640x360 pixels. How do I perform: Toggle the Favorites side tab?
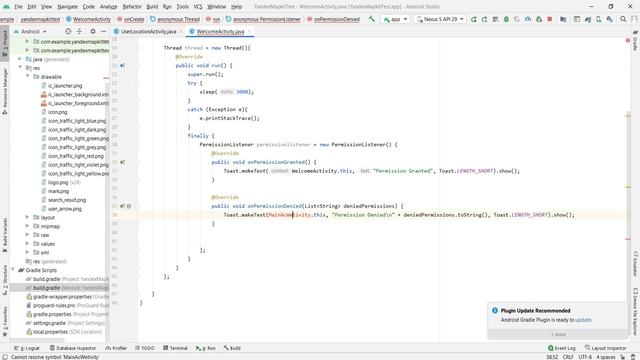(4, 322)
